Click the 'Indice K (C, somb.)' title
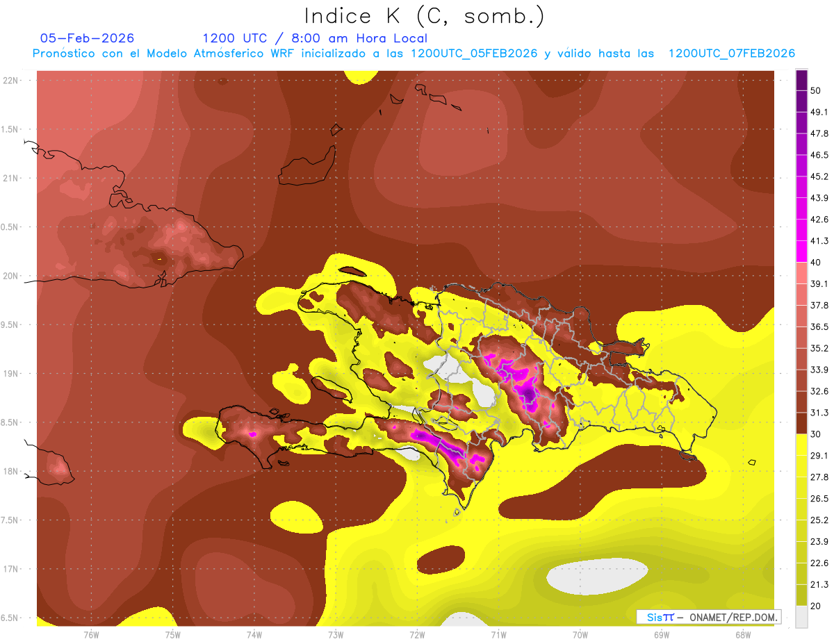This screenshot has width=834, height=644. point(425,16)
